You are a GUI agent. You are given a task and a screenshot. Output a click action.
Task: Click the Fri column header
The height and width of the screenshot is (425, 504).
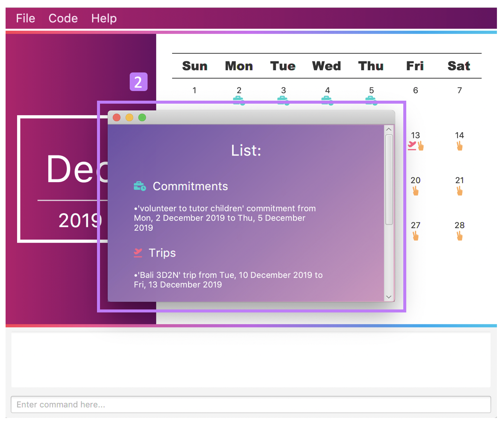click(415, 66)
